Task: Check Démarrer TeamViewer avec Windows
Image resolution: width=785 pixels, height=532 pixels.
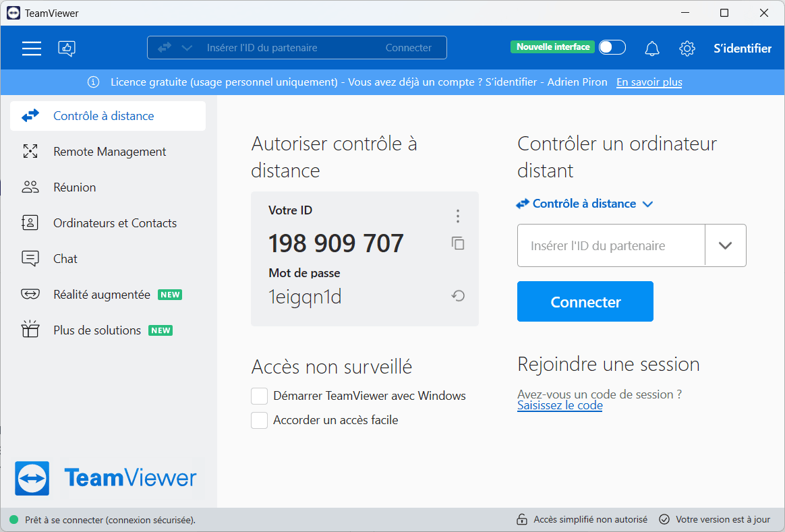Action: pyautogui.click(x=260, y=396)
